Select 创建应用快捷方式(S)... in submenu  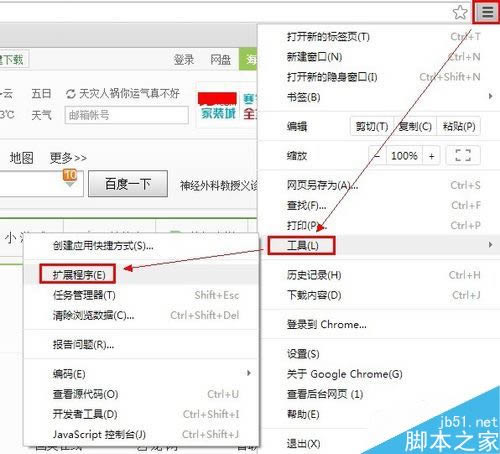click(x=142, y=246)
